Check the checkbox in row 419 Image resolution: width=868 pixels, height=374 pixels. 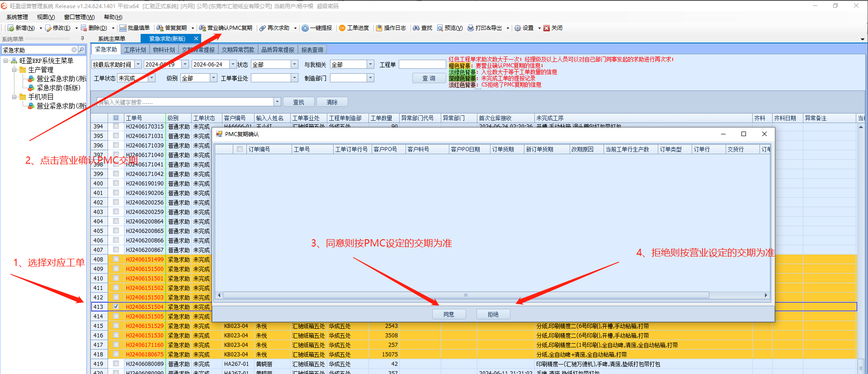116,364
